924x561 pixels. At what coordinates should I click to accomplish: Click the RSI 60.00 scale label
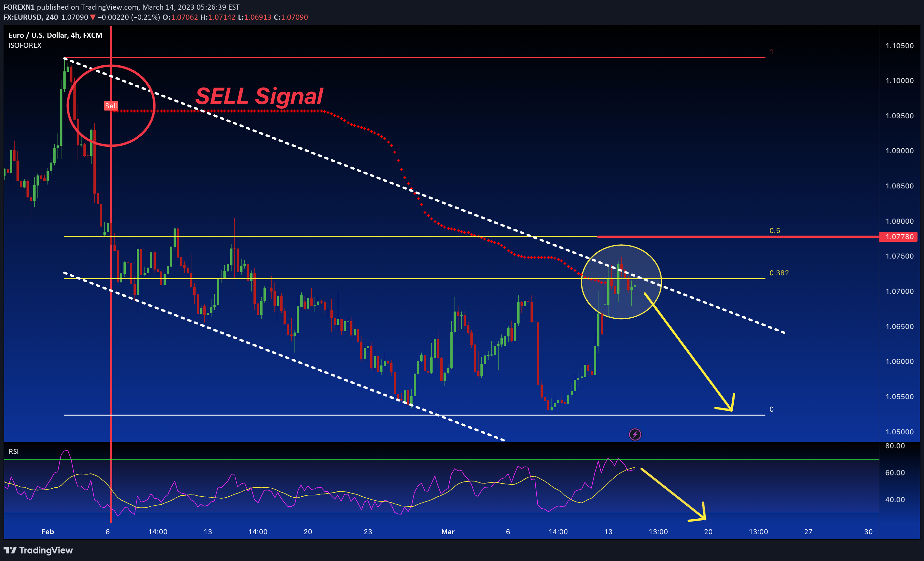tap(895, 472)
